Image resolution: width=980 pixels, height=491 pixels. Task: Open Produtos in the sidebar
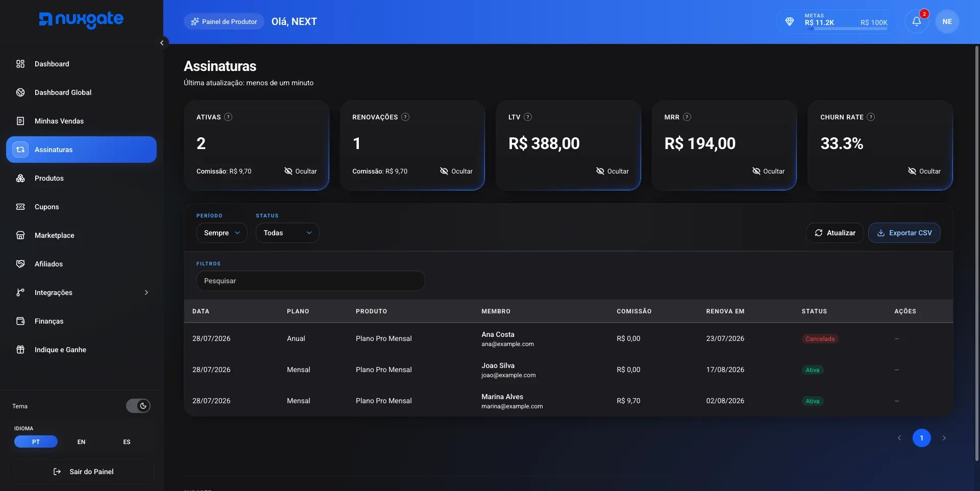coord(81,178)
